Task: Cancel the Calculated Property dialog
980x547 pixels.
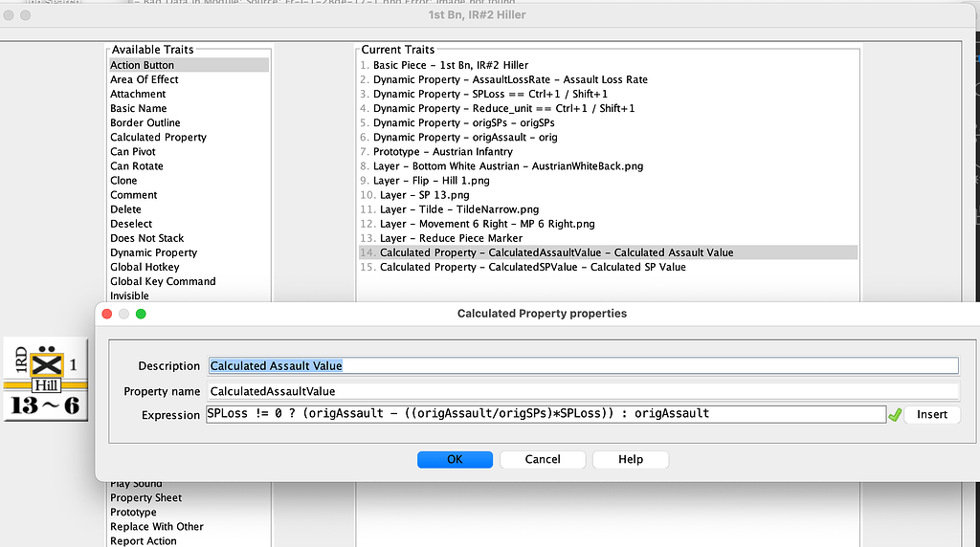Action: click(x=543, y=459)
